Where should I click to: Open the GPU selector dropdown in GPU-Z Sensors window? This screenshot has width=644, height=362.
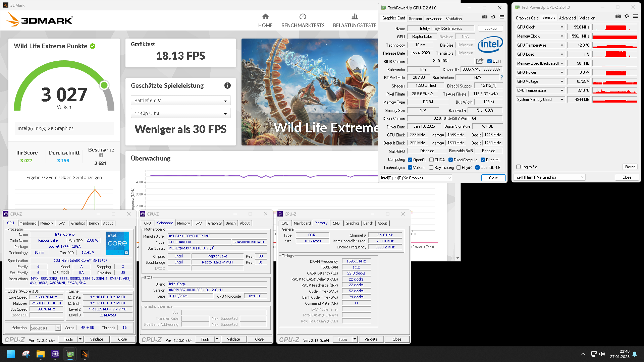549,177
